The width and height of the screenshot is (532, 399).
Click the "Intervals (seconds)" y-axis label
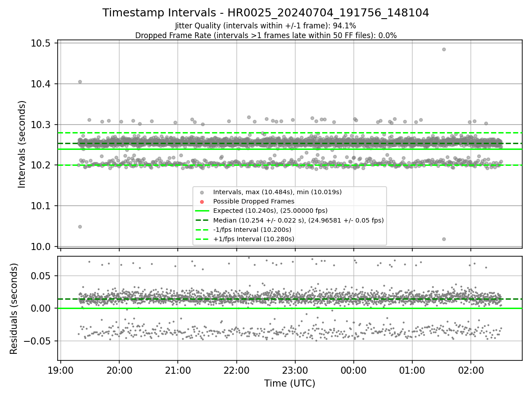(22, 144)
